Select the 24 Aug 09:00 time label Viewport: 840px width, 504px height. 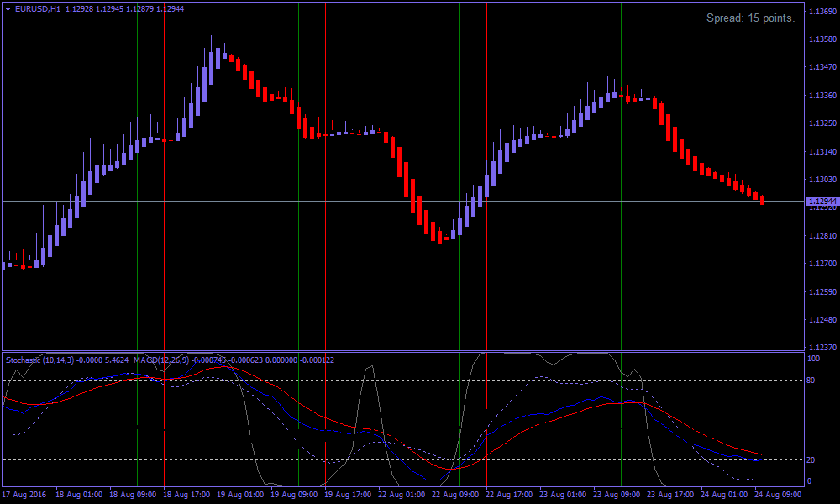click(778, 495)
